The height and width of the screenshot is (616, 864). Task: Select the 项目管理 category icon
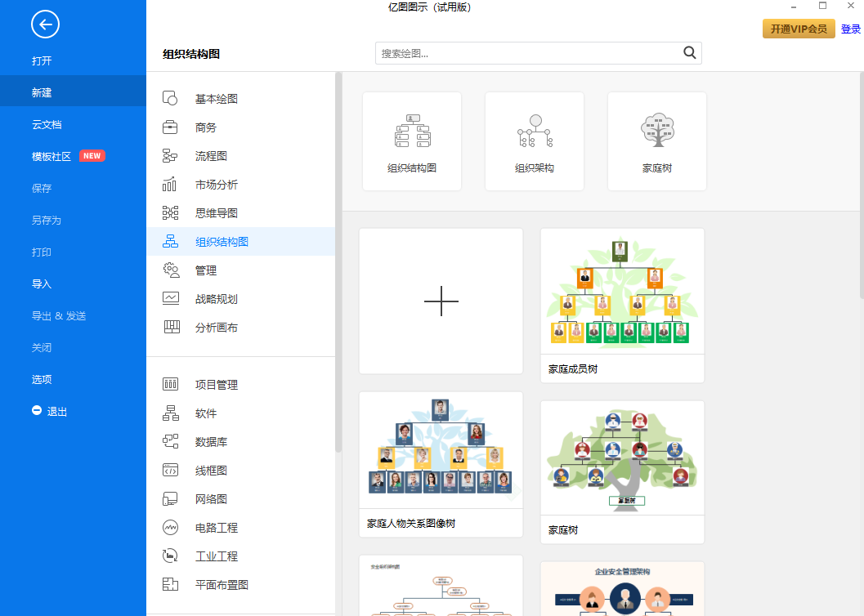(x=170, y=384)
